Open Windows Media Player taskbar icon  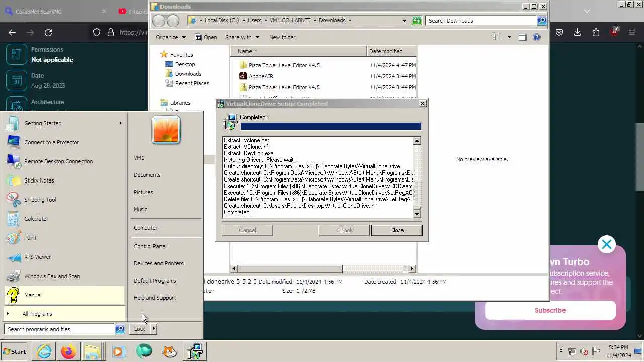pyautogui.click(x=118, y=351)
